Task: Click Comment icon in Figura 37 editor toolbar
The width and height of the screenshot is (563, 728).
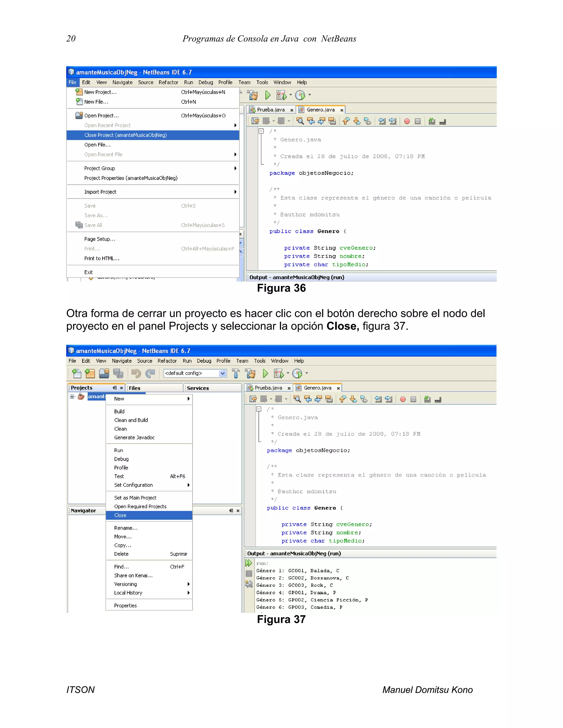Action: pyautogui.click(x=427, y=399)
